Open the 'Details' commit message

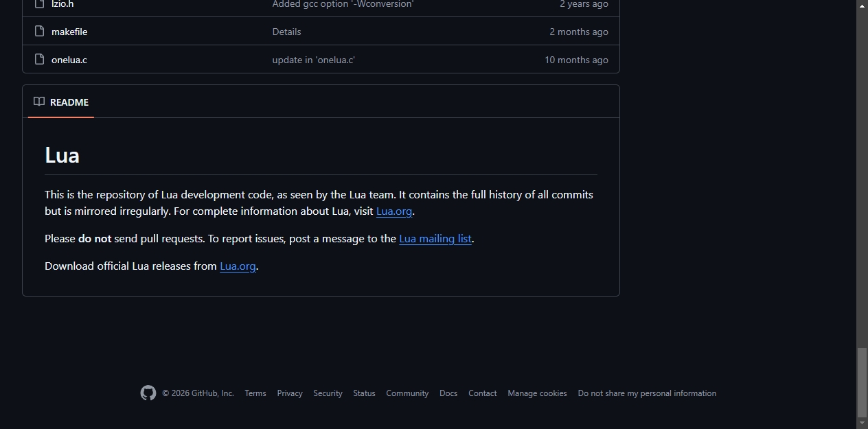tap(286, 32)
